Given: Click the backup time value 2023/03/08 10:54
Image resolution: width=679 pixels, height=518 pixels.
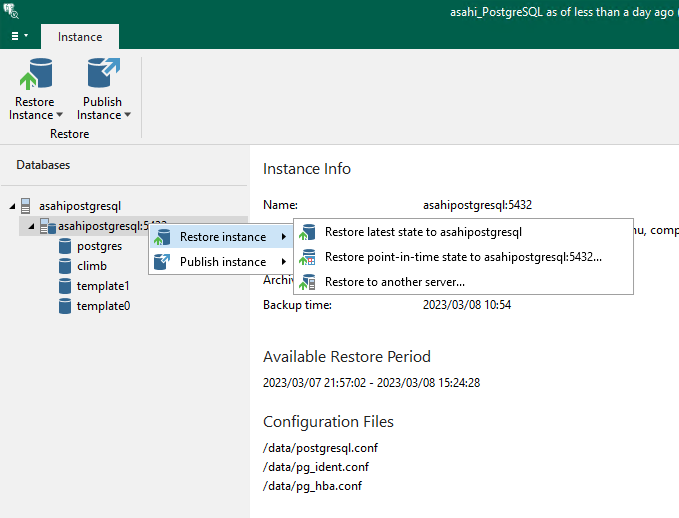Looking at the screenshot, I should (467, 305).
